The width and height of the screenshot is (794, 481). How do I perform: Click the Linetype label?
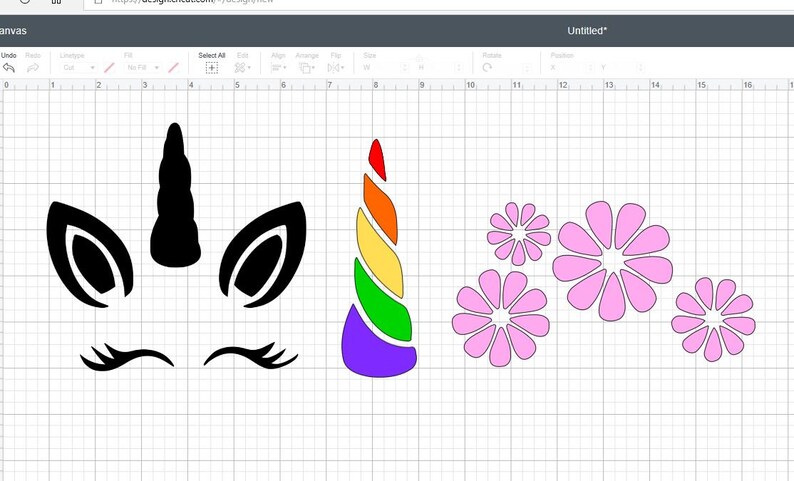pyautogui.click(x=72, y=55)
